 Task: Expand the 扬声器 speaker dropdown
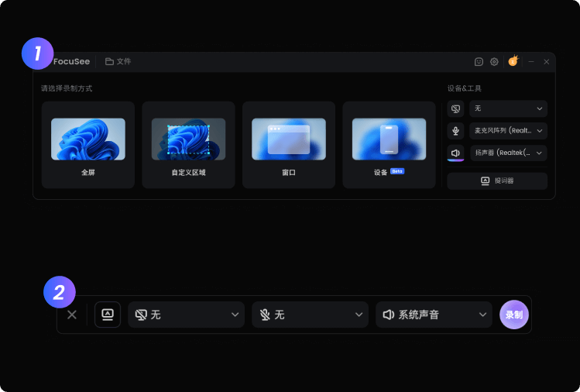(508, 153)
